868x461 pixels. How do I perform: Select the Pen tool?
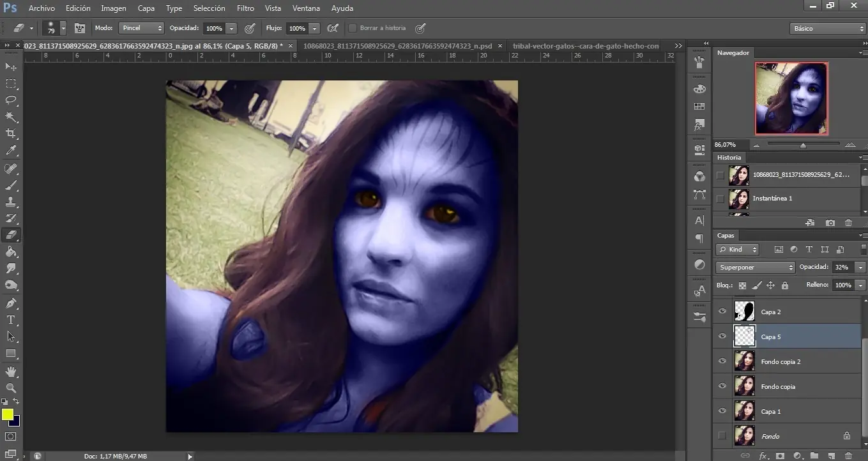11,303
